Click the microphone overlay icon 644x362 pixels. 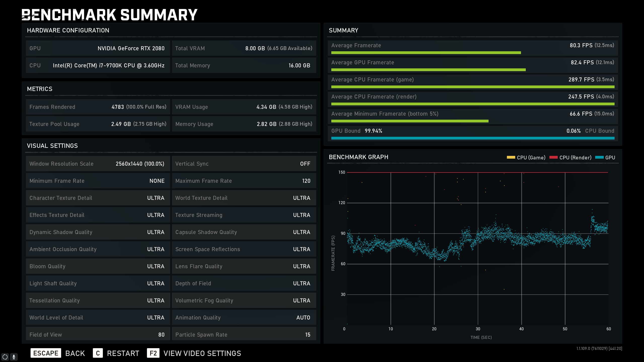[14, 357]
